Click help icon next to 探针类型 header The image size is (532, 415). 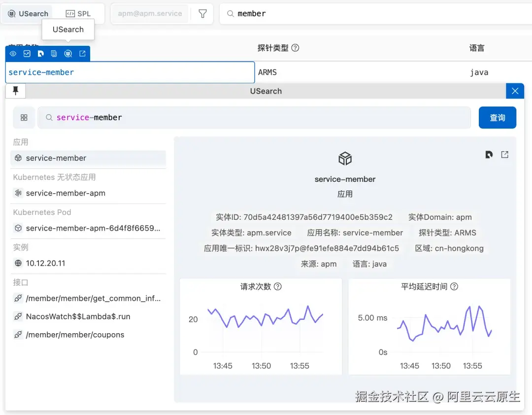point(295,48)
